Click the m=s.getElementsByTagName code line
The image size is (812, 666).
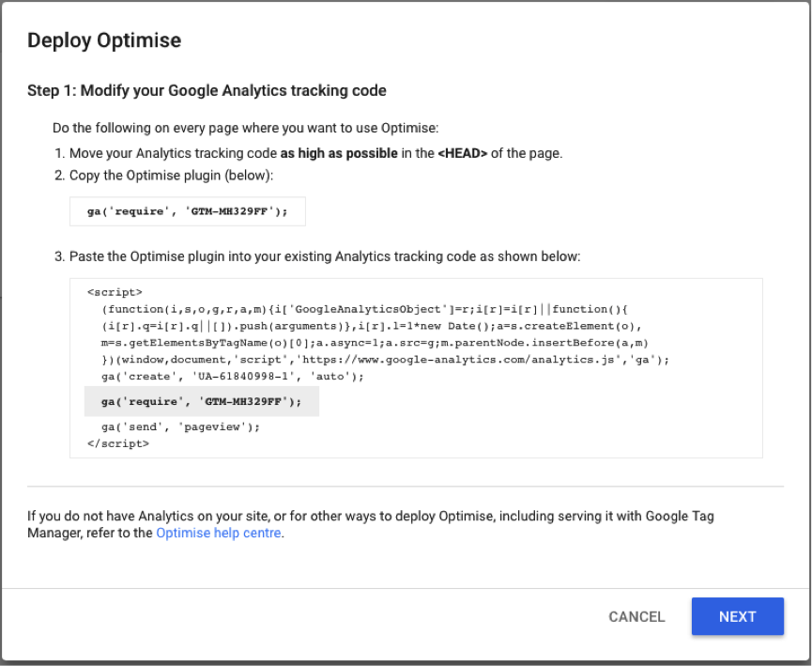375,343
